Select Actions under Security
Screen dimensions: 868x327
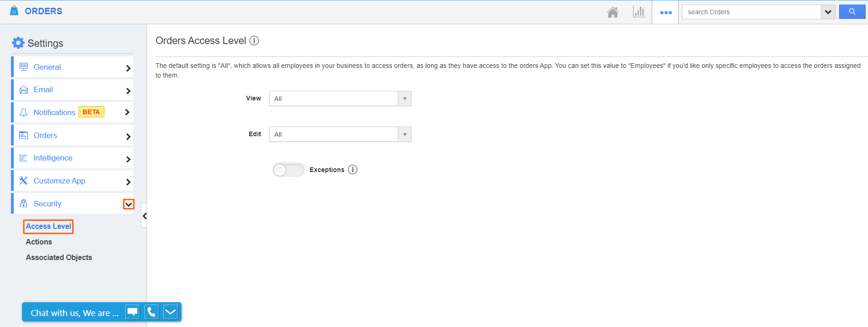click(x=39, y=242)
